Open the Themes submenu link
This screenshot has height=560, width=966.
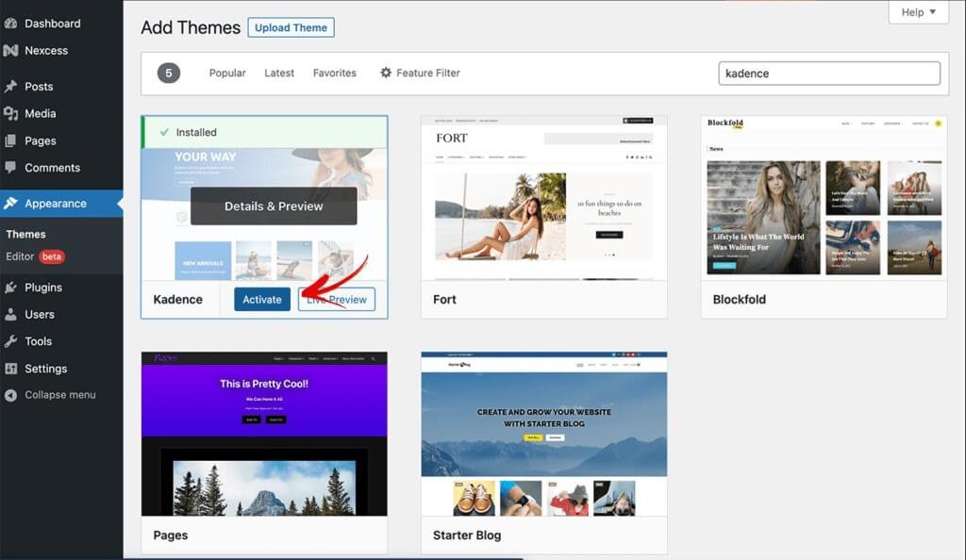(25, 234)
